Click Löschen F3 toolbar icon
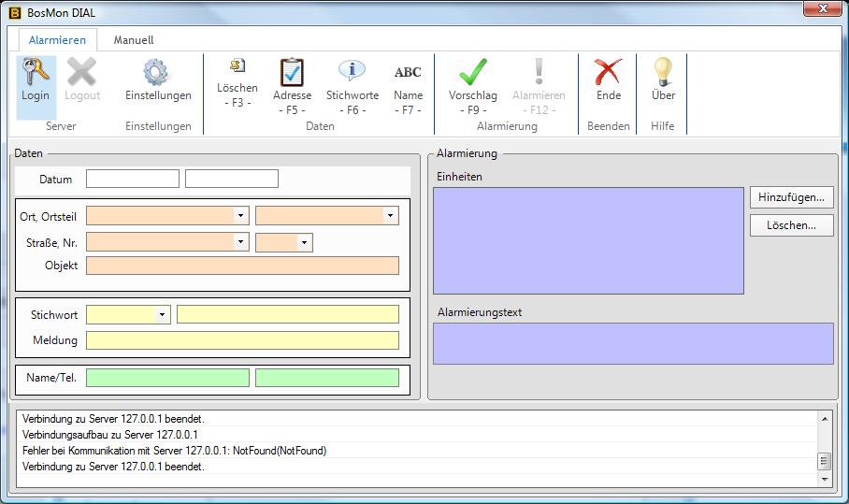This screenshot has height=504, width=849. coord(237,66)
